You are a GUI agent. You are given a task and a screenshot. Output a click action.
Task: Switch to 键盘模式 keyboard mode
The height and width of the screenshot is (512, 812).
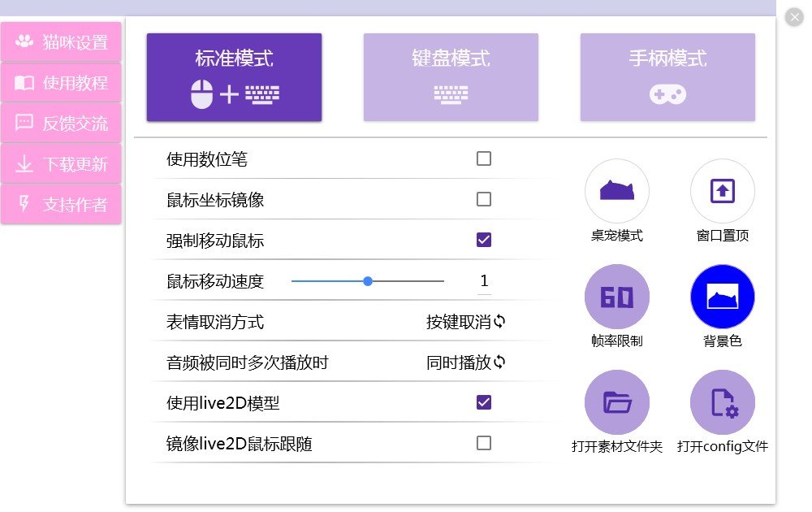pos(451,77)
